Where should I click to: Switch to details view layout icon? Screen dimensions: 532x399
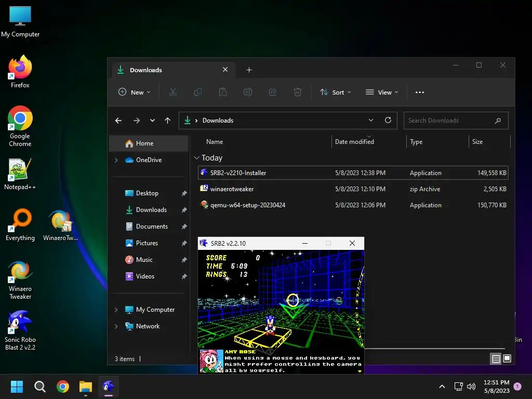(x=496, y=358)
